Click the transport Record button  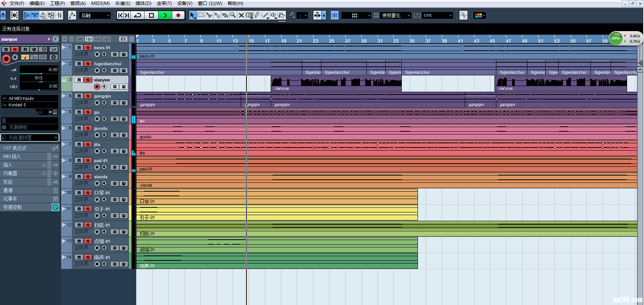tap(178, 15)
